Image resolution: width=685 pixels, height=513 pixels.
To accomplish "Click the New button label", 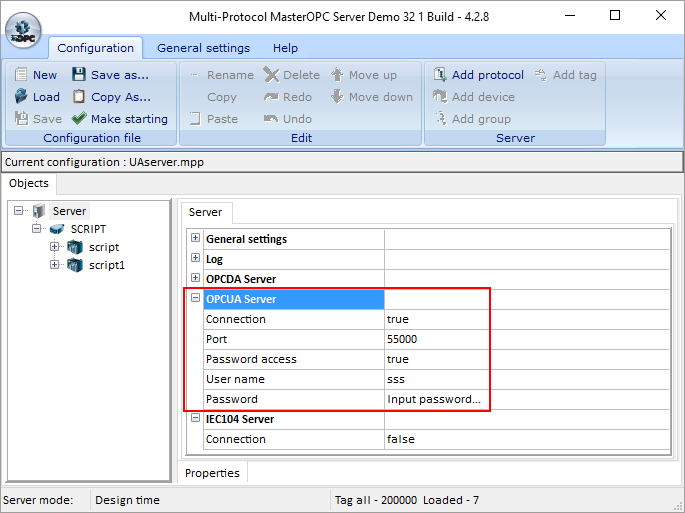I will (45, 75).
